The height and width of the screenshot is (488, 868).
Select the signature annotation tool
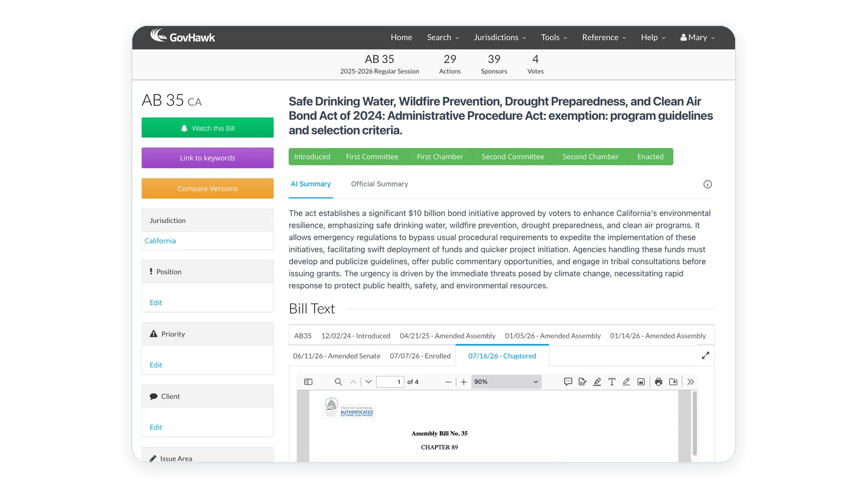click(583, 382)
